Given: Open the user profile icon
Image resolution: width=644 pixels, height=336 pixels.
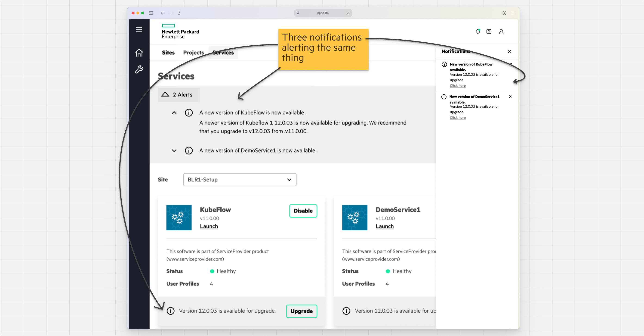Looking at the screenshot, I should pos(501,31).
